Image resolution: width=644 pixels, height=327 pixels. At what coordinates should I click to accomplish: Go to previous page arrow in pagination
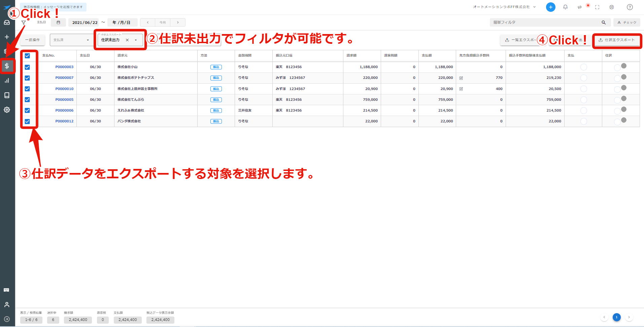point(604,317)
